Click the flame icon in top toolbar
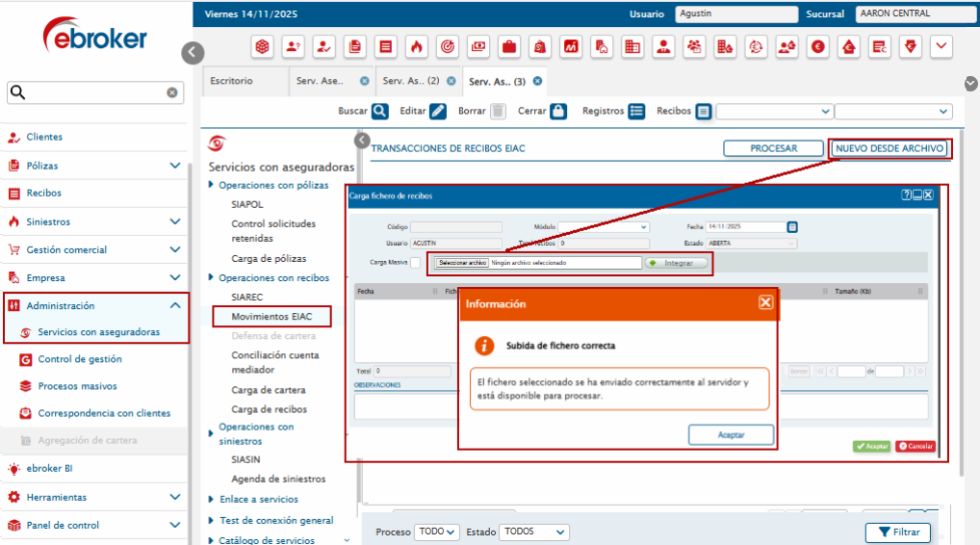Viewport: 980px width, 545px height. pyautogui.click(x=416, y=46)
